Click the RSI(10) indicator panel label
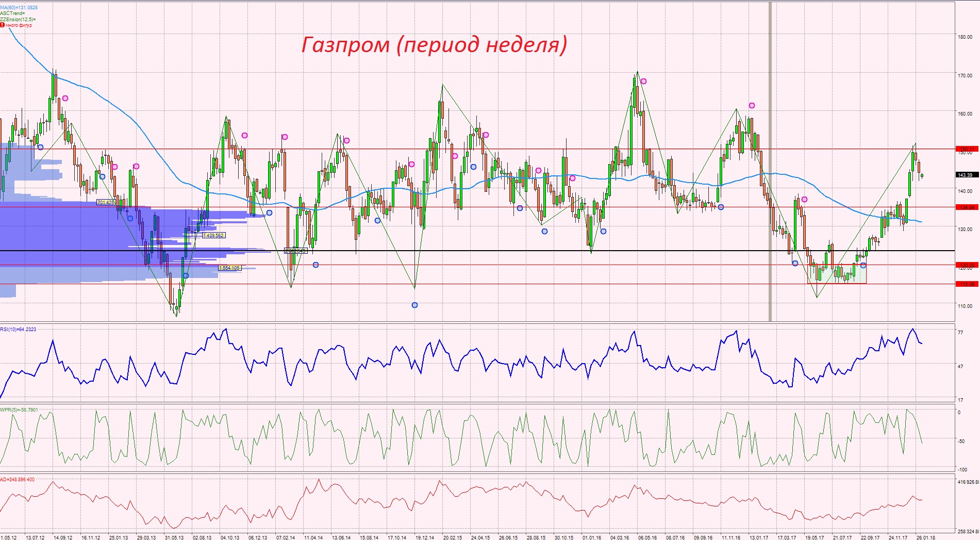The height and width of the screenshot is (540, 980). pyautogui.click(x=19, y=329)
